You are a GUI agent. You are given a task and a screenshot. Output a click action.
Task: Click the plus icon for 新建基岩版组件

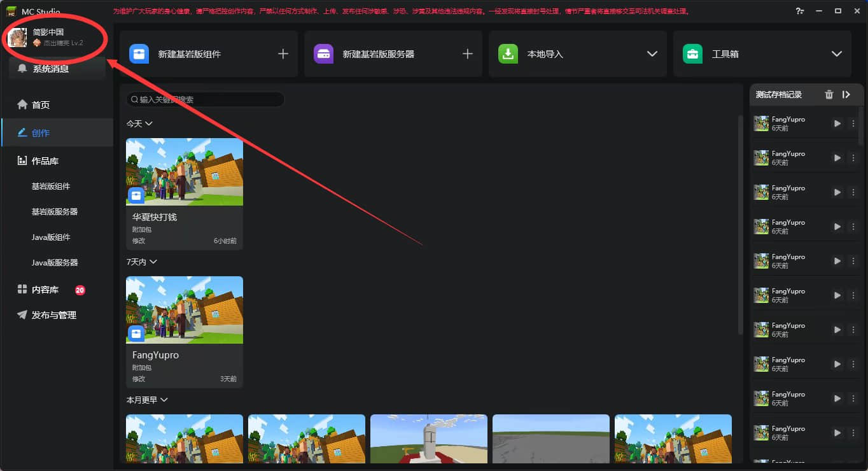click(x=283, y=54)
